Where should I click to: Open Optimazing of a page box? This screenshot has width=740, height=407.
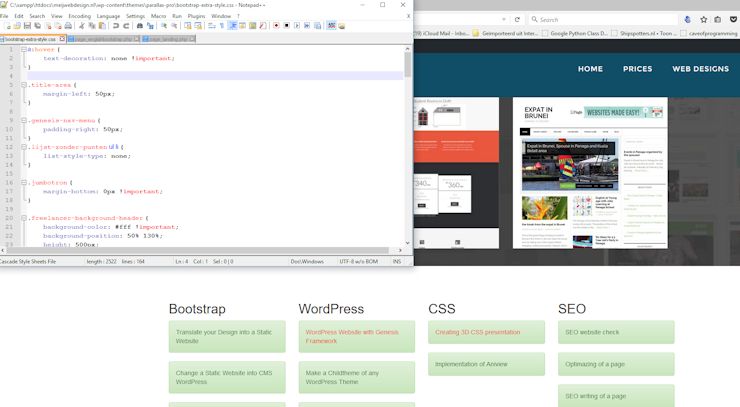[x=616, y=364]
